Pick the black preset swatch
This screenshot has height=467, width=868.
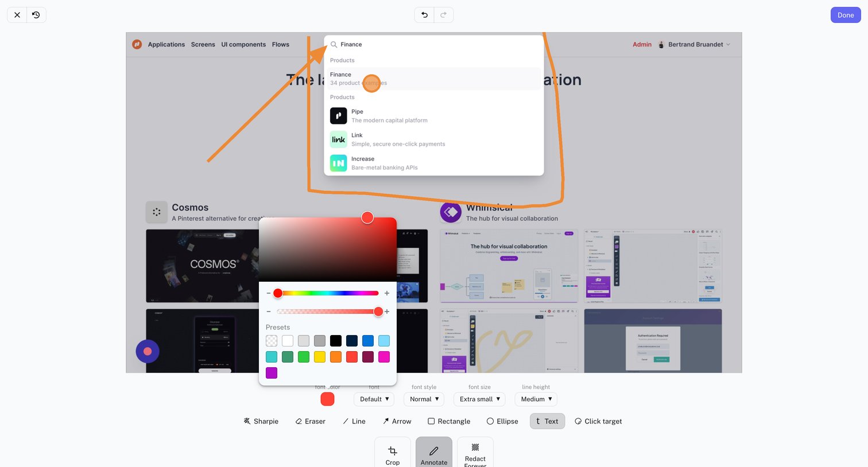click(x=336, y=341)
